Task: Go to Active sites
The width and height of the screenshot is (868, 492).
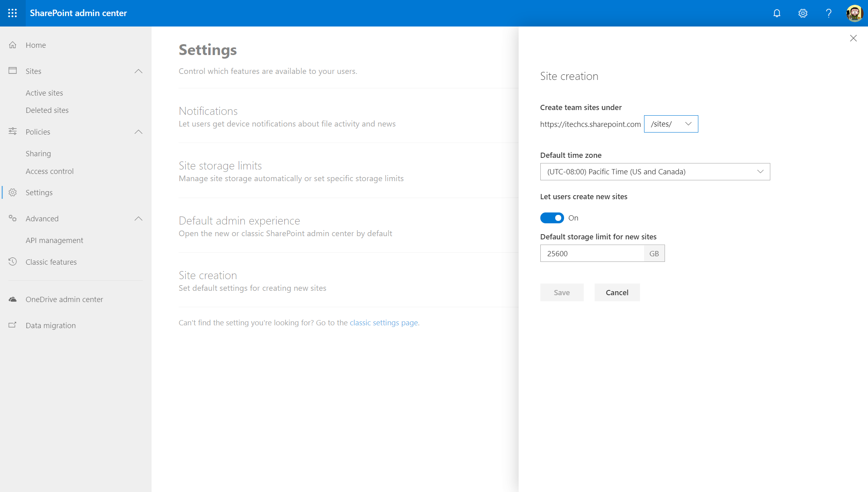Action: 44,93
